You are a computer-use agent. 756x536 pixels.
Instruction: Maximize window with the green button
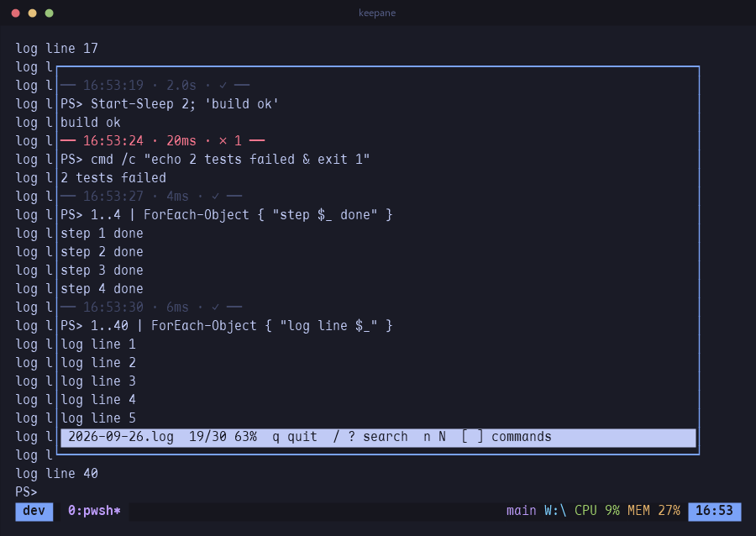click(50, 13)
